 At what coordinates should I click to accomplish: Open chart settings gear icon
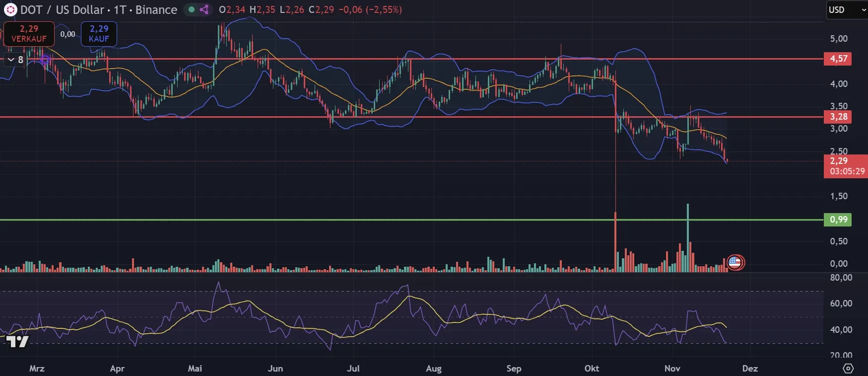coord(848,368)
